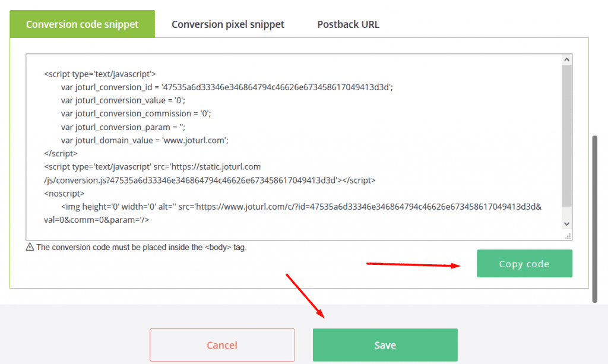The height and width of the screenshot is (364, 608).
Task: Click the joturl_domain_value code line
Action: [145, 140]
